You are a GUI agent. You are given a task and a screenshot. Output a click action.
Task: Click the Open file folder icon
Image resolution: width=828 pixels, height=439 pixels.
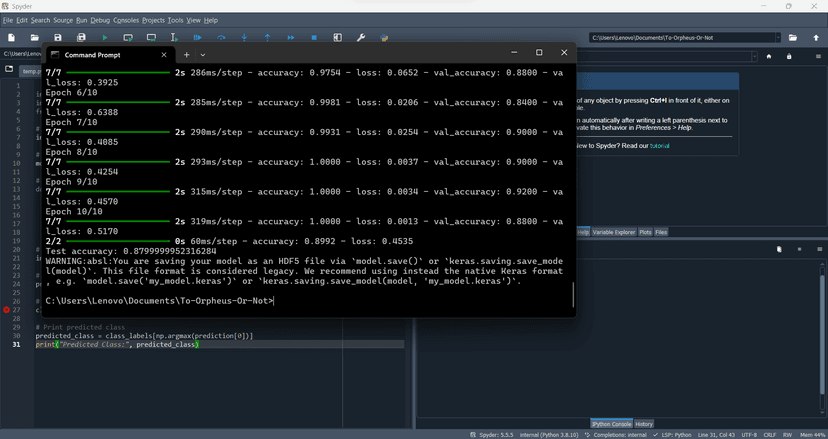[34, 38]
